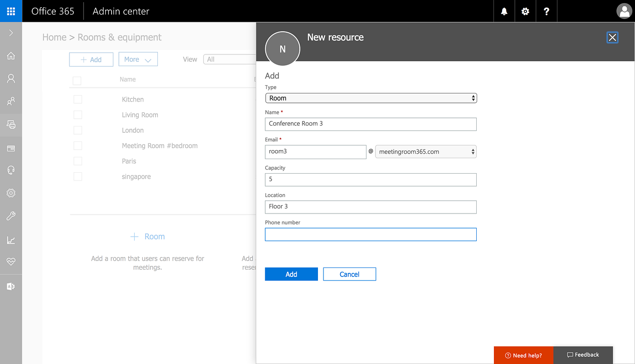Open the Billing credit card icon

tap(11, 148)
